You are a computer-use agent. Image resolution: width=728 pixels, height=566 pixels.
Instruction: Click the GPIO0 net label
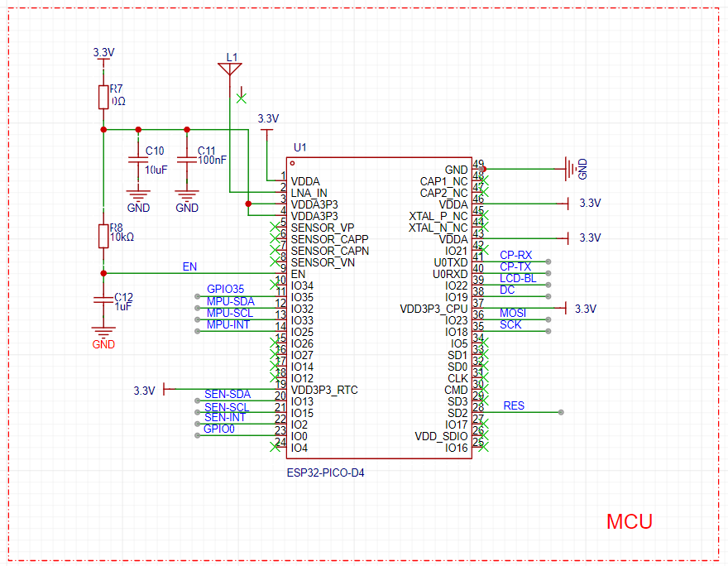(x=219, y=429)
